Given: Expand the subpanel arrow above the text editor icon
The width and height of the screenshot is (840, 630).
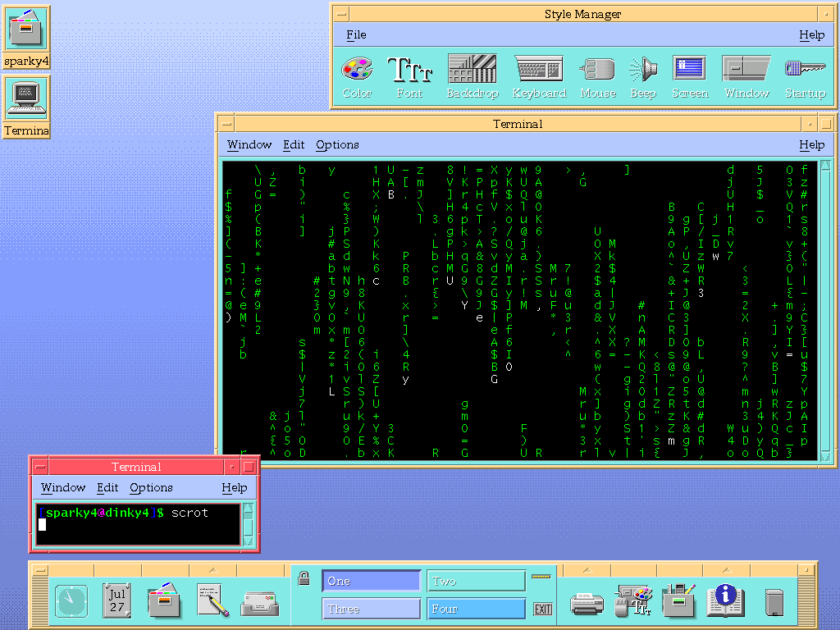Looking at the screenshot, I should (x=212, y=569).
